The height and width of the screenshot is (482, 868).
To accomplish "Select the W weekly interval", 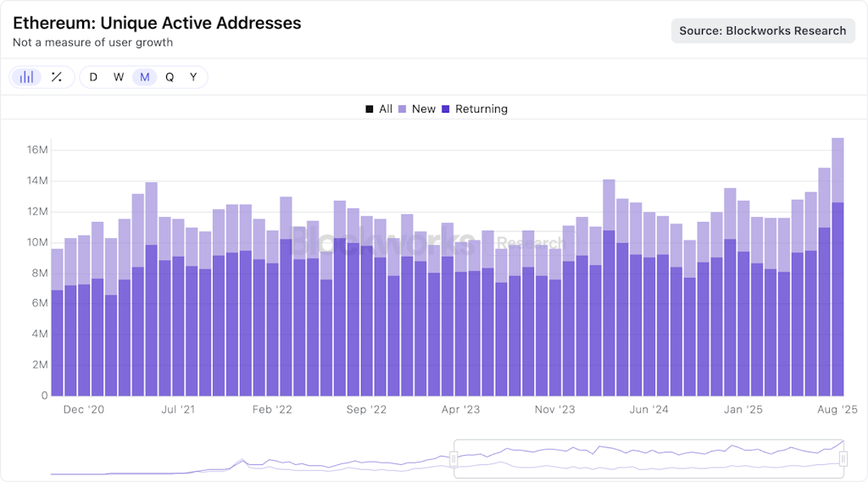I will click(x=119, y=77).
